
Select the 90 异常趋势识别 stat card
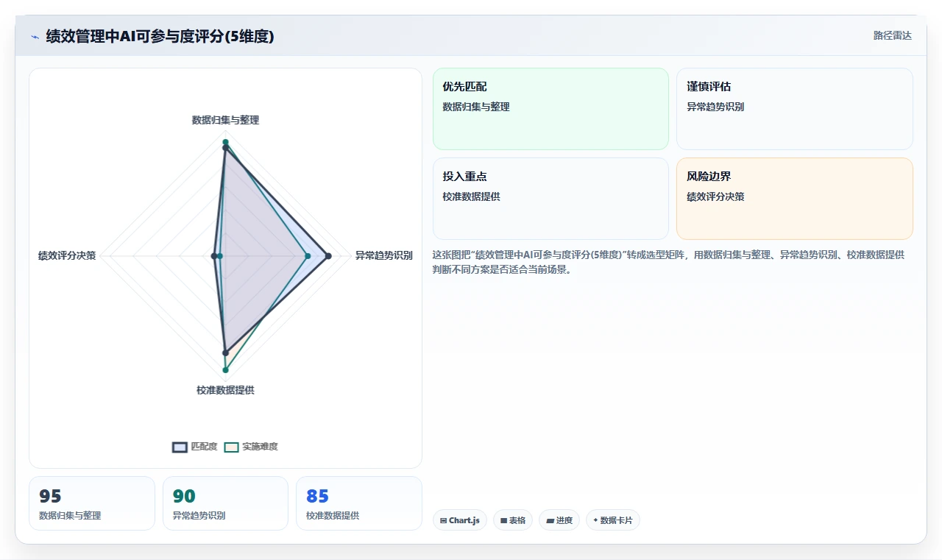click(x=225, y=503)
